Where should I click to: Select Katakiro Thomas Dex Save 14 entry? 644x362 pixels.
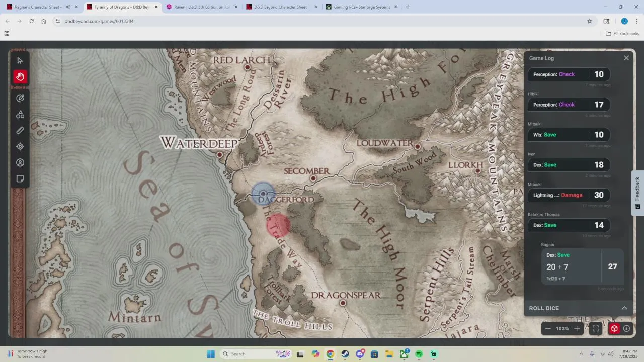[569, 225]
